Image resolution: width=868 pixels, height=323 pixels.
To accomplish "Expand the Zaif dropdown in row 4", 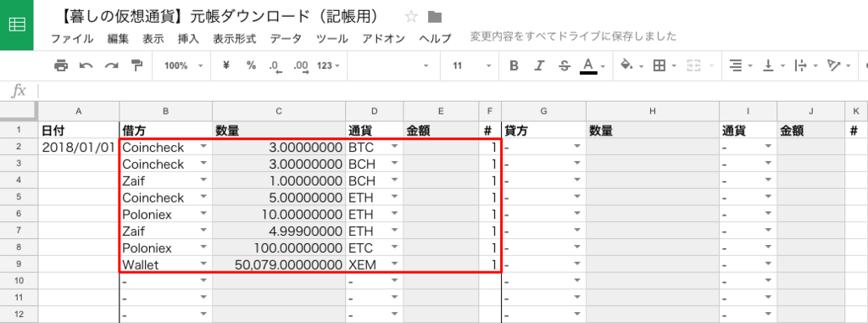I will (204, 180).
